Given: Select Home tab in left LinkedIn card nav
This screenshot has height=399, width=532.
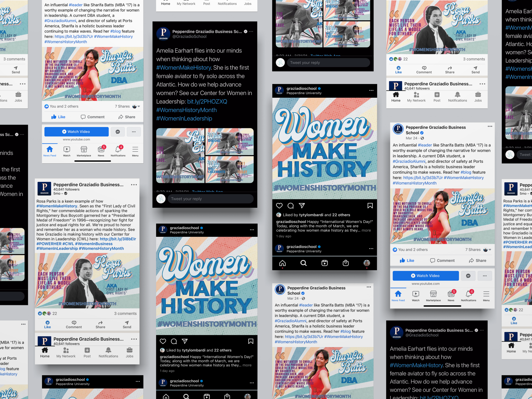Looking at the screenshot, I should (45, 352).
